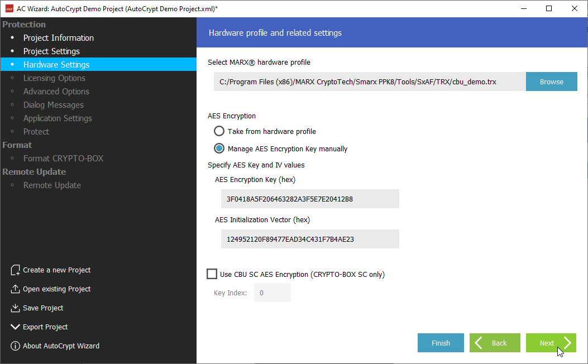
Task: Open Project Information in sidebar
Action: click(59, 38)
